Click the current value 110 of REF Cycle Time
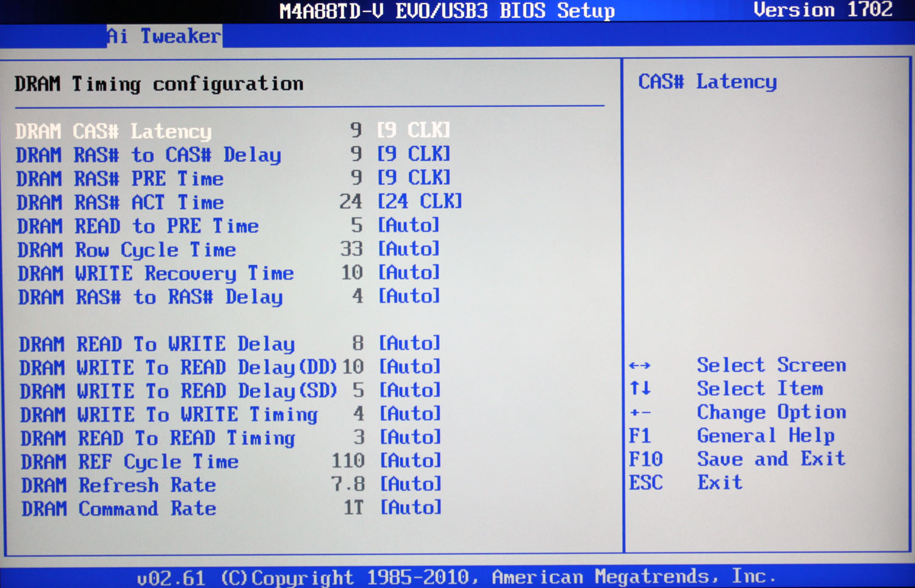This screenshot has height=588, width=915. pyautogui.click(x=348, y=461)
